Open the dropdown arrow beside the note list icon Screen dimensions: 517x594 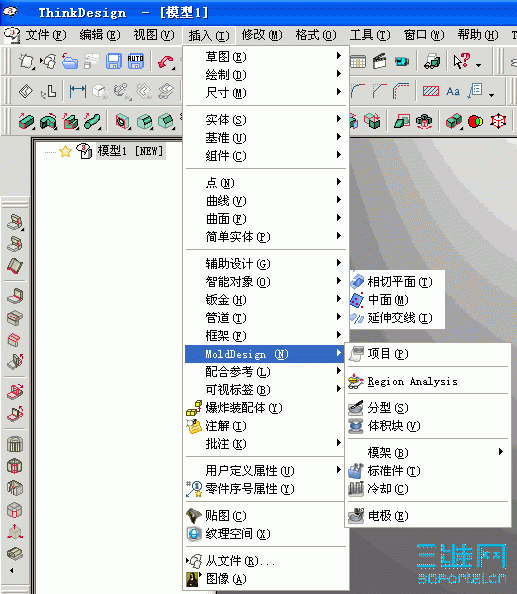coord(492,95)
